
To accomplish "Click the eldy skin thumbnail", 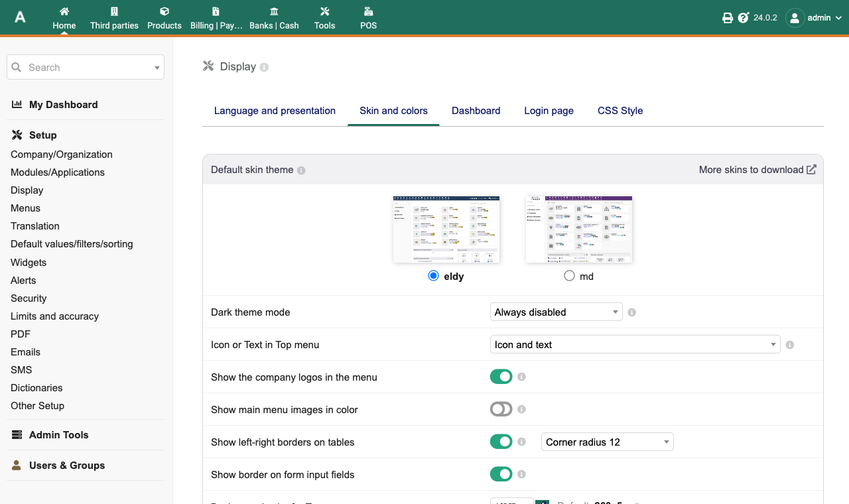I will 446,229.
